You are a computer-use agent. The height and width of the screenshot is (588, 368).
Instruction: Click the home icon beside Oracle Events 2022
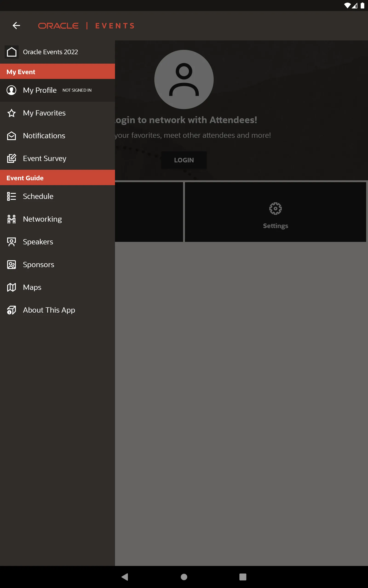click(11, 52)
